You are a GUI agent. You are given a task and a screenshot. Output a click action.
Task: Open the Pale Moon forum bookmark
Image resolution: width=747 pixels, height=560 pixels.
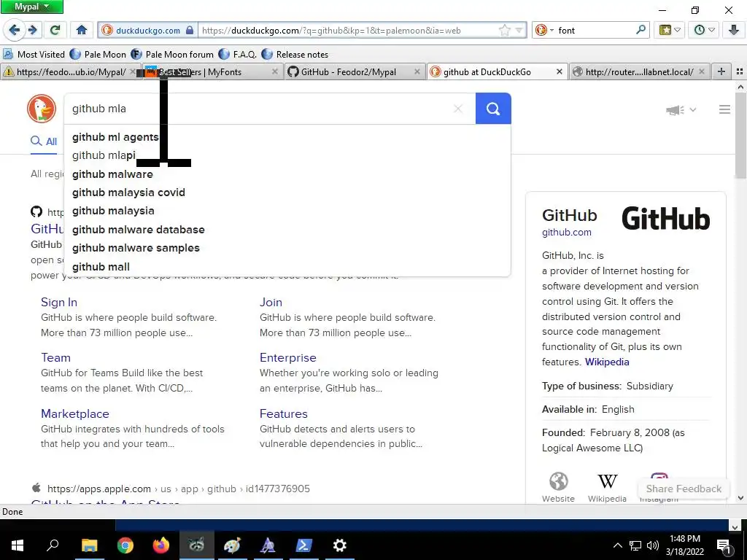coord(172,54)
